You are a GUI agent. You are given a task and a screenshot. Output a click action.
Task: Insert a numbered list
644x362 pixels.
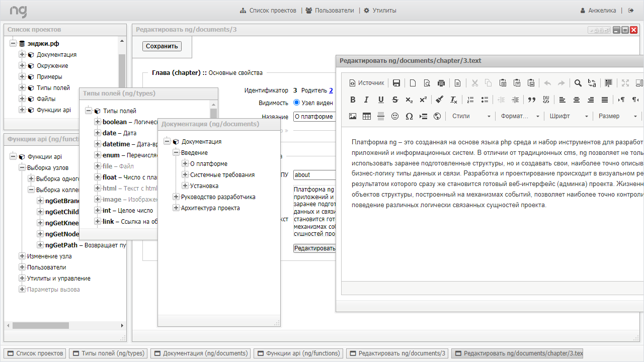[x=470, y=100]
